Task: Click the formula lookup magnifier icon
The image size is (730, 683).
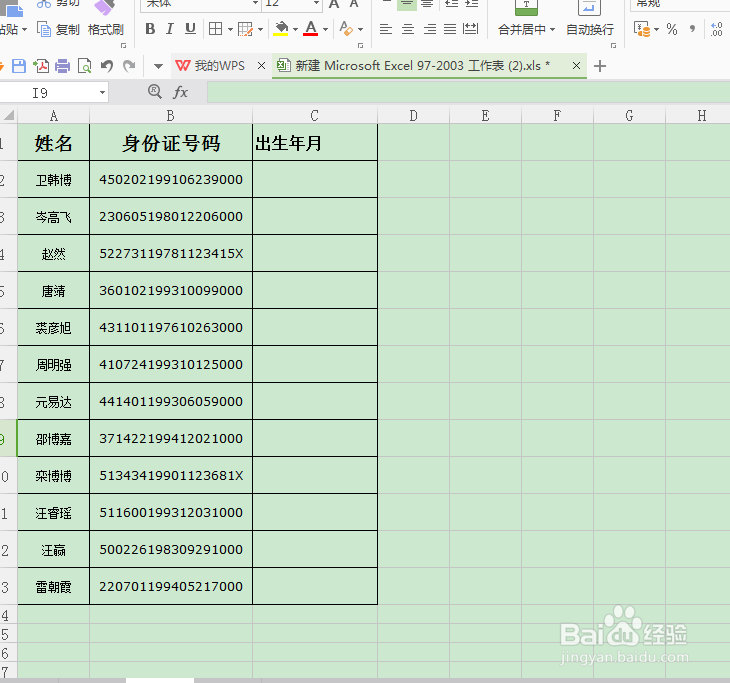Action: [x=155, y=92]
